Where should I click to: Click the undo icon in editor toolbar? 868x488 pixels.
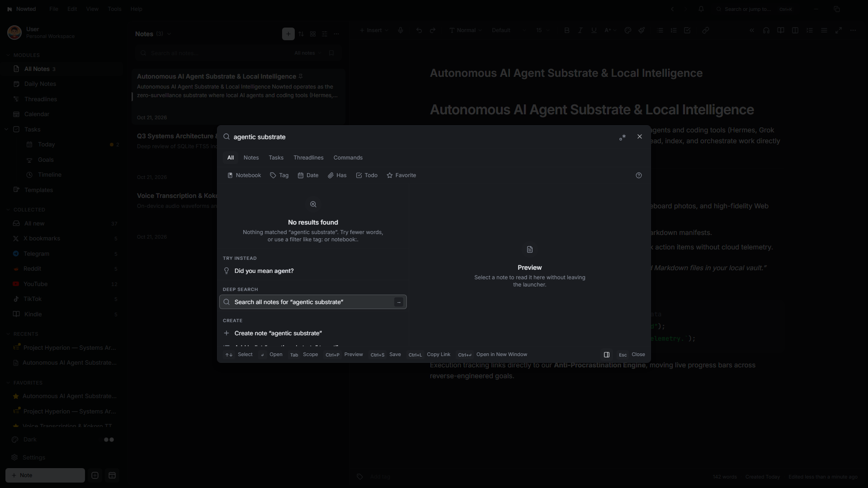419,30
